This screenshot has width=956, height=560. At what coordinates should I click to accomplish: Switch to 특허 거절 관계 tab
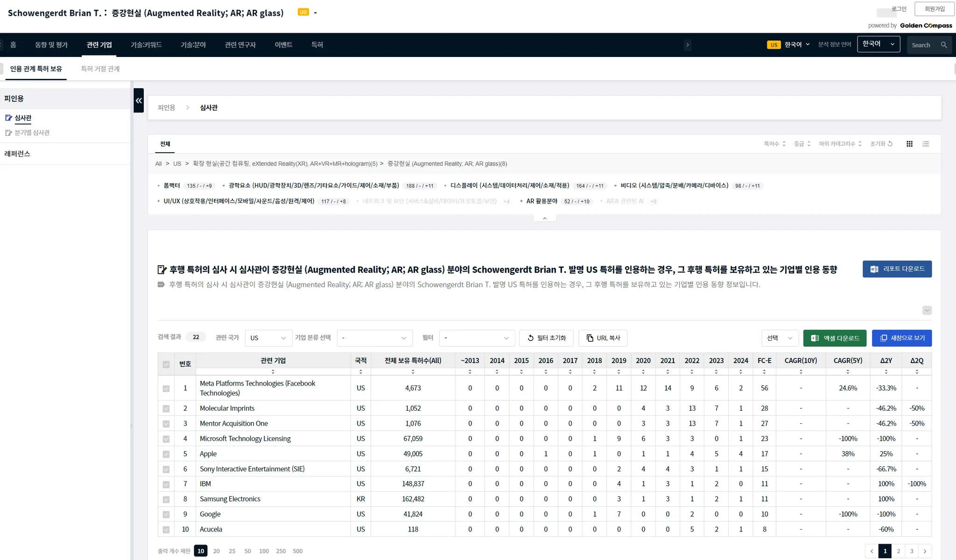(x=100, y=69)
